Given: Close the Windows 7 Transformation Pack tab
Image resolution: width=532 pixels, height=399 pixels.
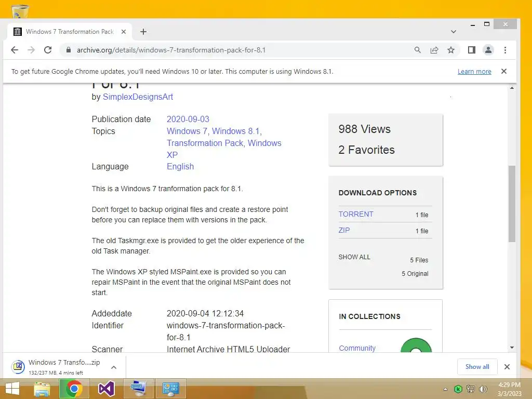Looking at the screenshot, I should click(x=124, y=32).
